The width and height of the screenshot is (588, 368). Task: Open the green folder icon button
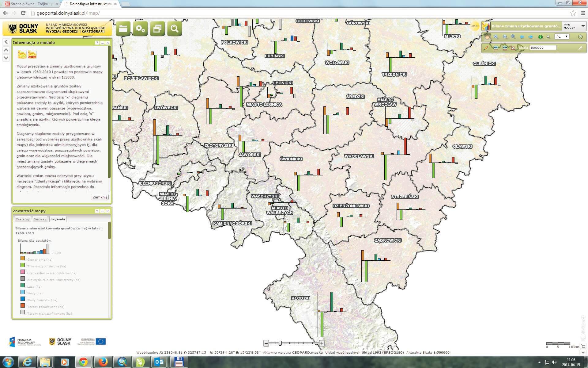123,29
